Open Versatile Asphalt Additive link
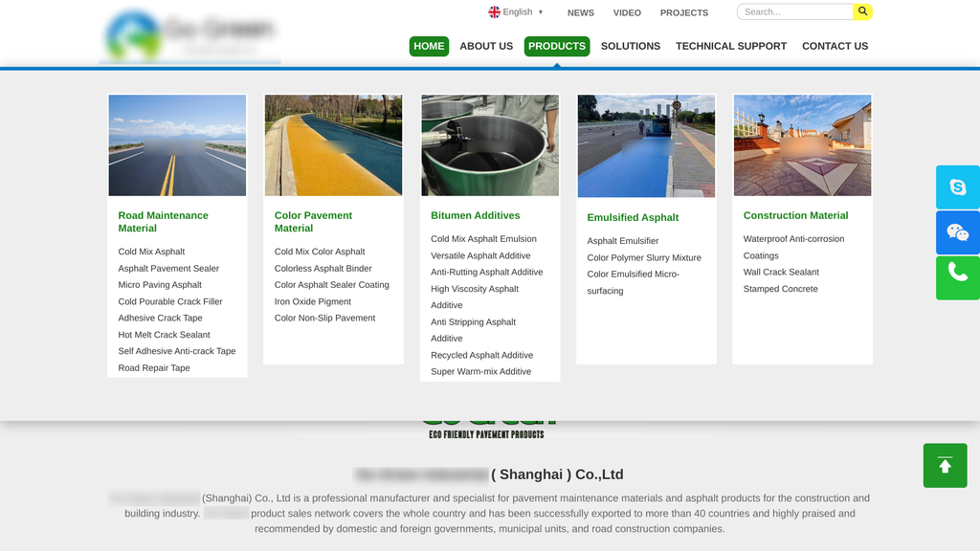980x551 pixels. click(x=480, y=256)
